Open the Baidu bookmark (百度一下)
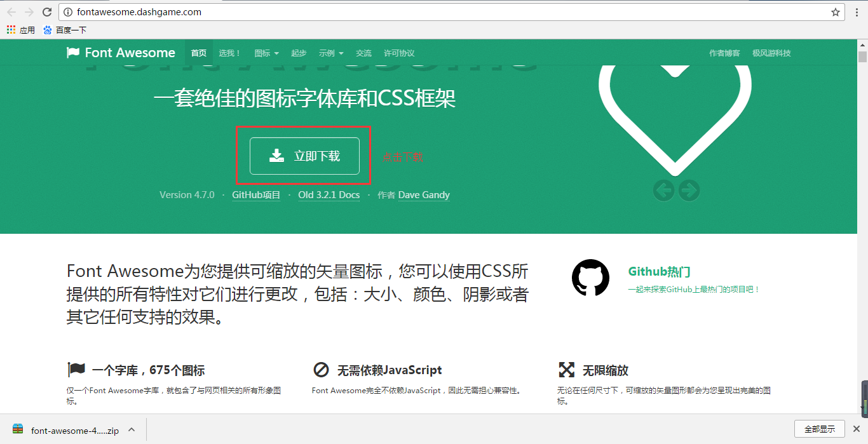This screenshot has width=868, height=444. tap(64, 30)
